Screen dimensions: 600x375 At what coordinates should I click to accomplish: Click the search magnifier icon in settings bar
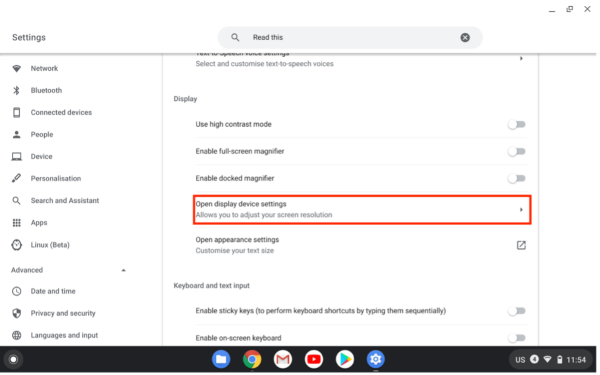click(235, 37)
